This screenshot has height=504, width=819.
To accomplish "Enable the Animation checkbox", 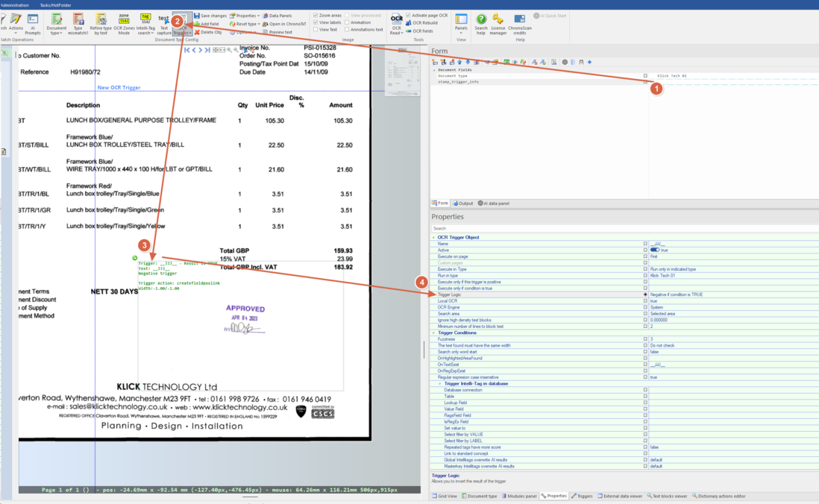I will [347, 22].
